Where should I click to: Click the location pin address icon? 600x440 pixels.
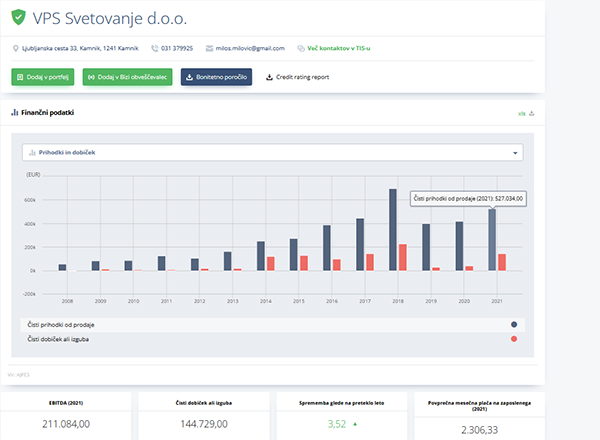14,48
